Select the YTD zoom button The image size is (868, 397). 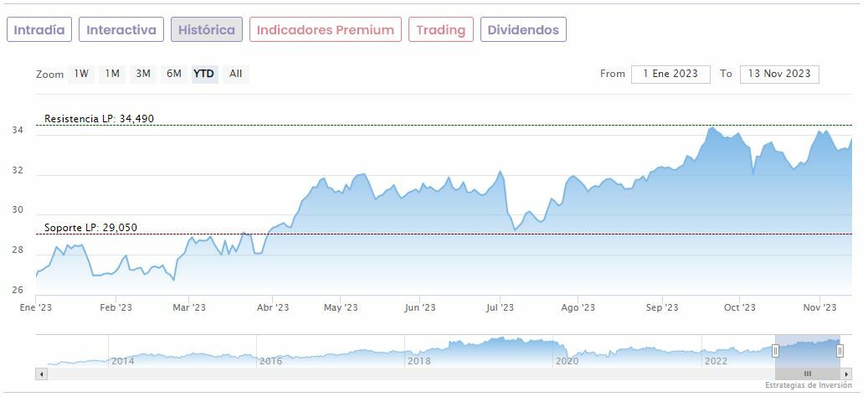(204, 74)
